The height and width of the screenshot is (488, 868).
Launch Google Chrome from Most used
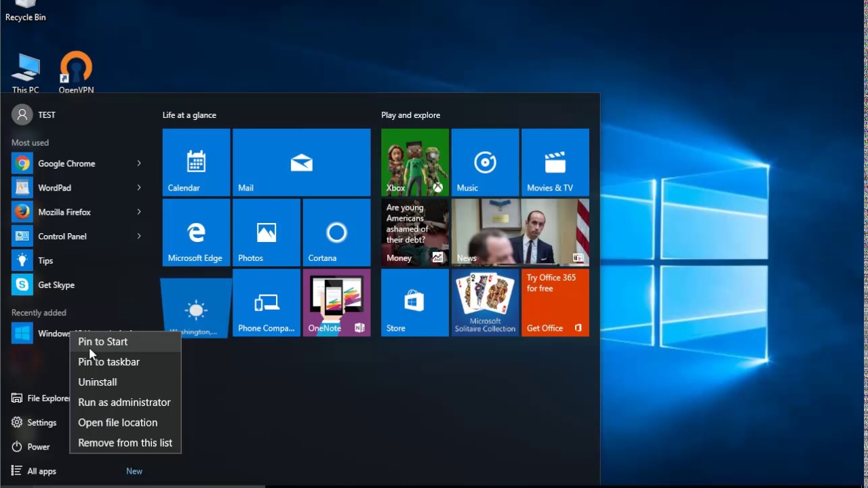[x=68, y=163]
